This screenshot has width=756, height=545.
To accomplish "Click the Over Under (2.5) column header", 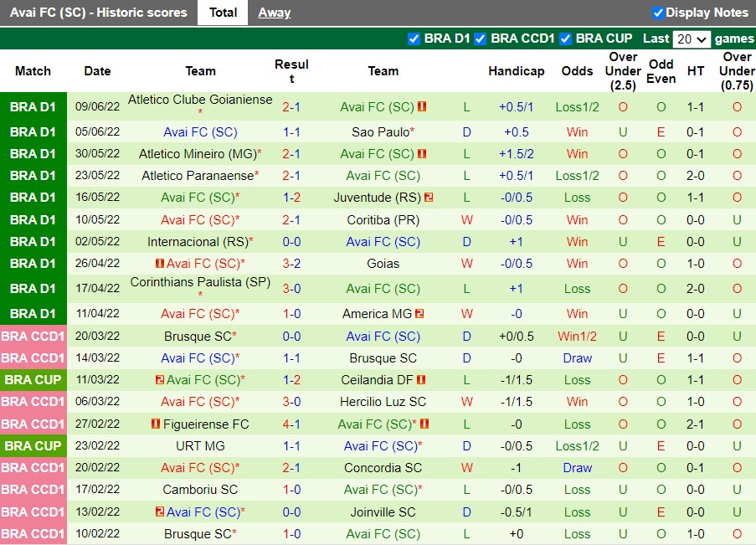I will tap(623, 71).
